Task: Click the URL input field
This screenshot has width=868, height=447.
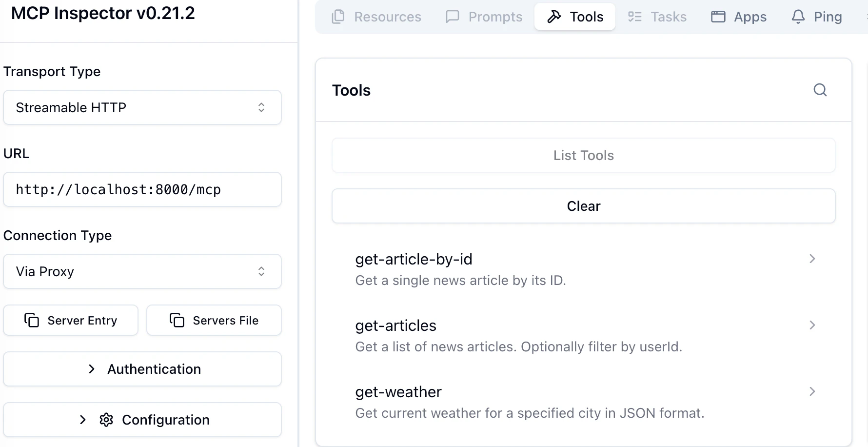Action: [x=142, y=189]
